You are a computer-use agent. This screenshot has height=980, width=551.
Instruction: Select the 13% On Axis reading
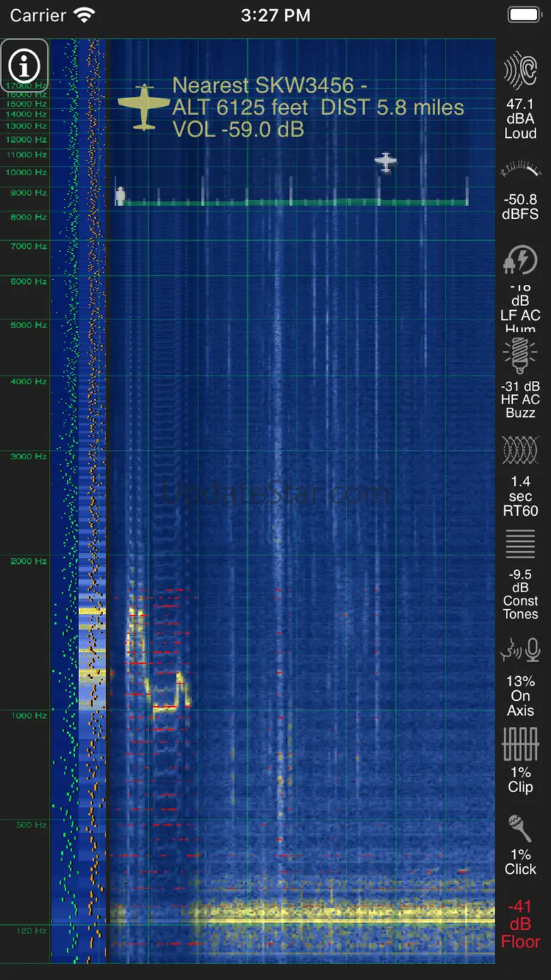tap(520, 696)
